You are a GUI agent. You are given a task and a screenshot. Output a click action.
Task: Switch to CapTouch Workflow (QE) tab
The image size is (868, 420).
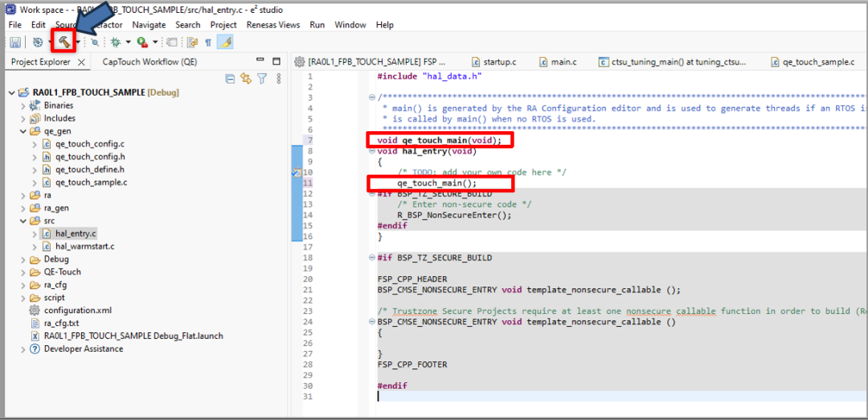click(149, 62)
